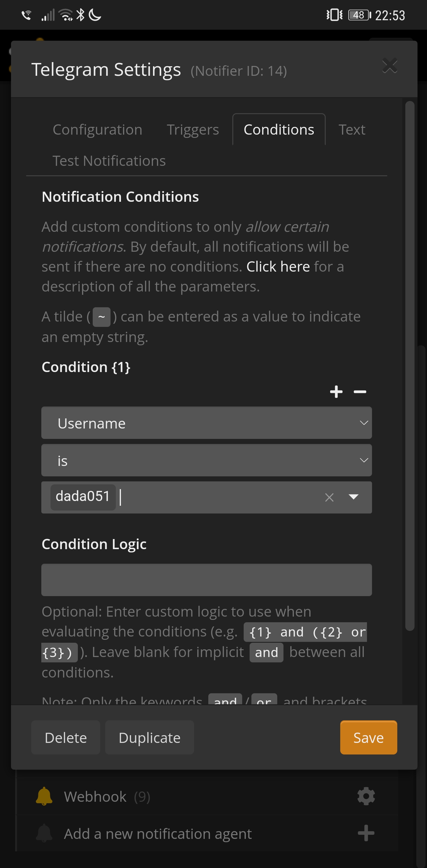Open the Triggers tab

click(193, 130)
